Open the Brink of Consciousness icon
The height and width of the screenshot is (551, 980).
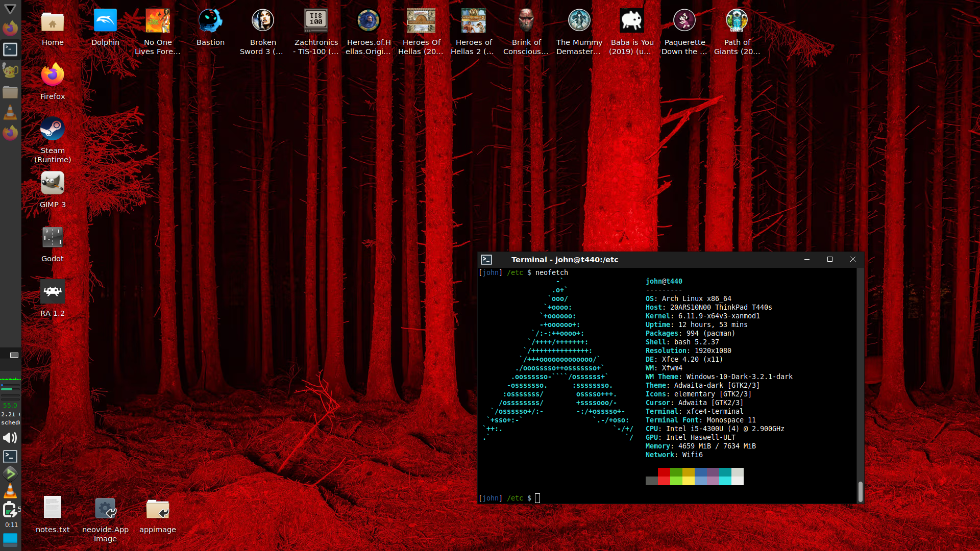pos(526,32)
